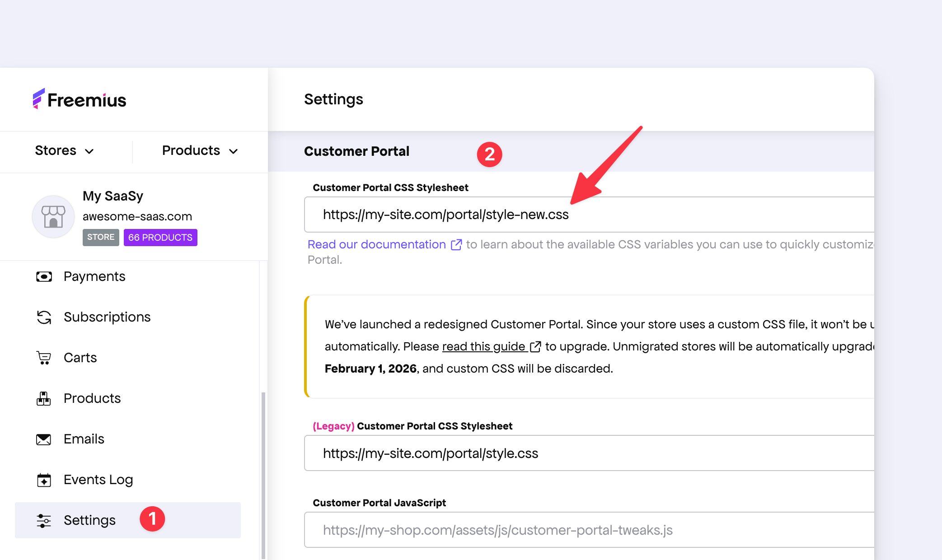Image resolution: width=942 pixels, height=560 pixels.
Task: Open the Events Log menu item
Action: (98, 480)
